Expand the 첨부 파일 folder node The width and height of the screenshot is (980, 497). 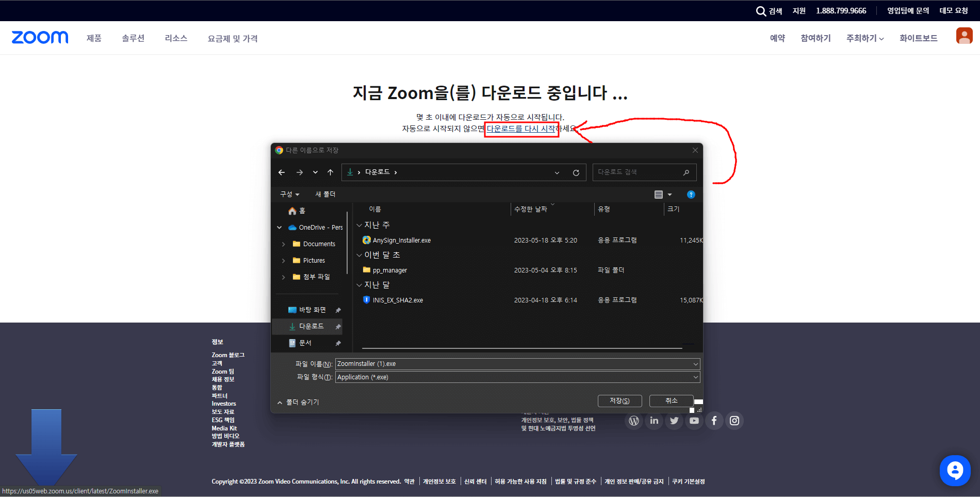coord(283,277)
